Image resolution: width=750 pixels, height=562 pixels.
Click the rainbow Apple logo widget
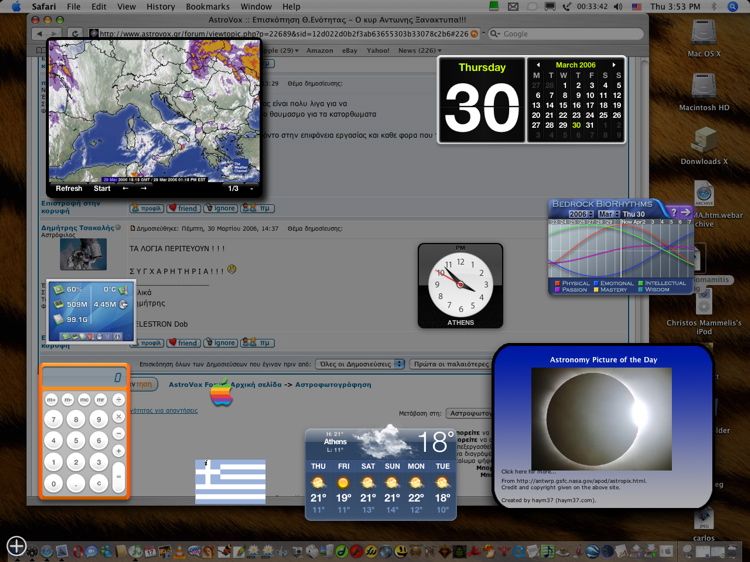(x=221, y=393)
